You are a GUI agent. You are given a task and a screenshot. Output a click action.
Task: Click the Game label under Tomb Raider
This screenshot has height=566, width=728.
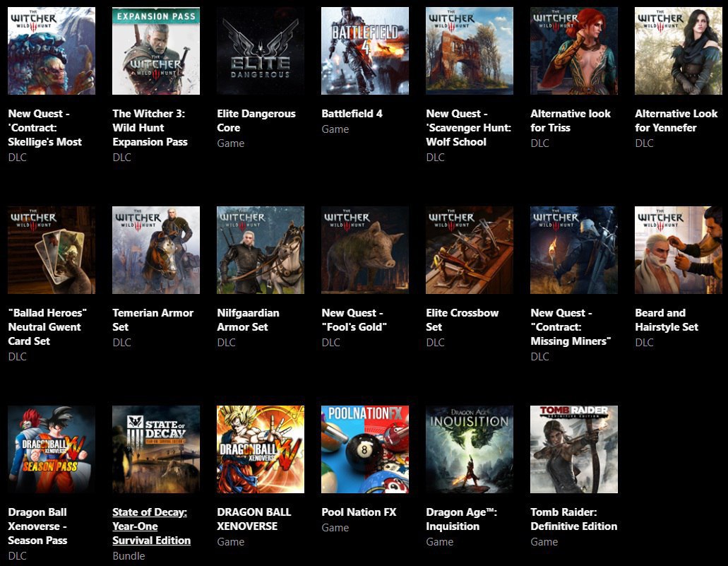pyautogui.click(x=544, y=542)
